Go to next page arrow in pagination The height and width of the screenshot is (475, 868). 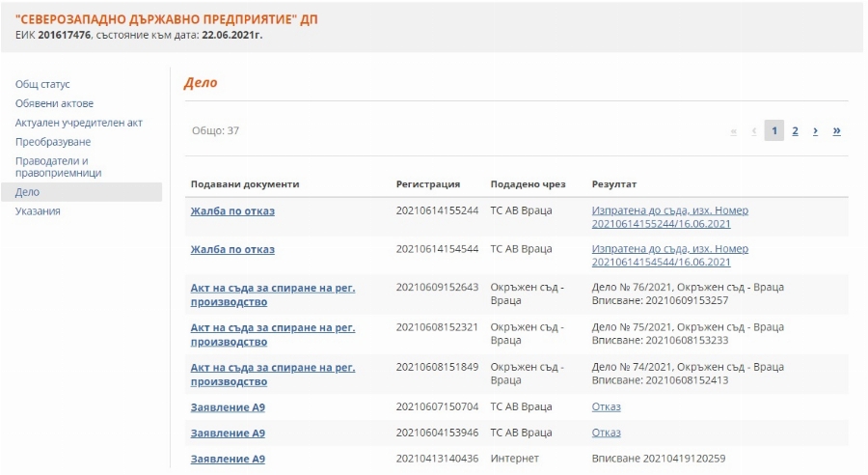[815, 131]
